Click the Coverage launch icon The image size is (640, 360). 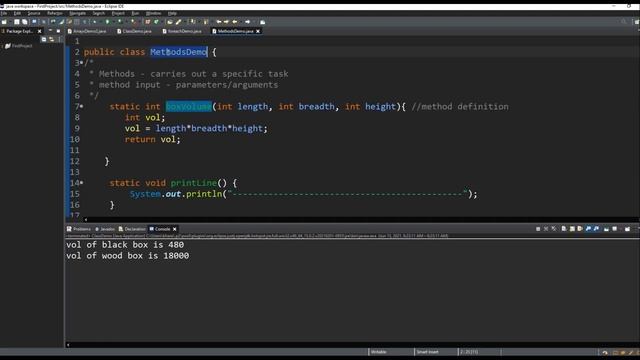120,22
